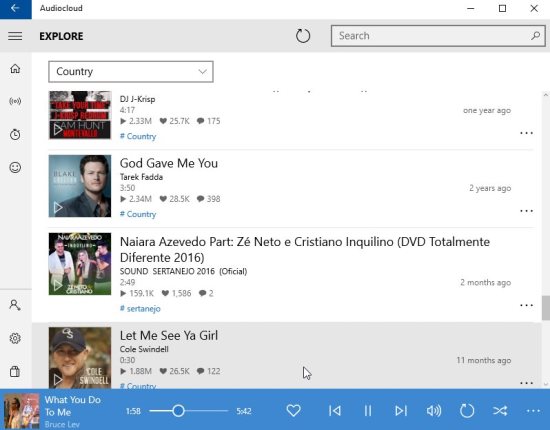Image resolution: width=550 pixels, height=430 pixels.
Task: Click the 159.1K plays count
Action: (137, 293)
